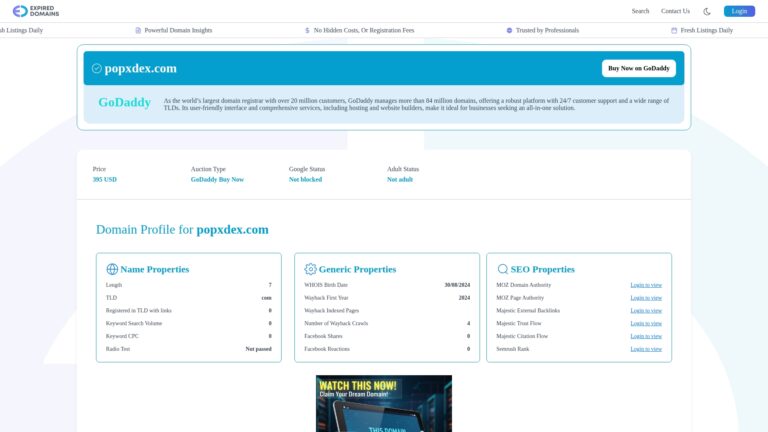Toggle dark mode moon icon

point(707,11)
